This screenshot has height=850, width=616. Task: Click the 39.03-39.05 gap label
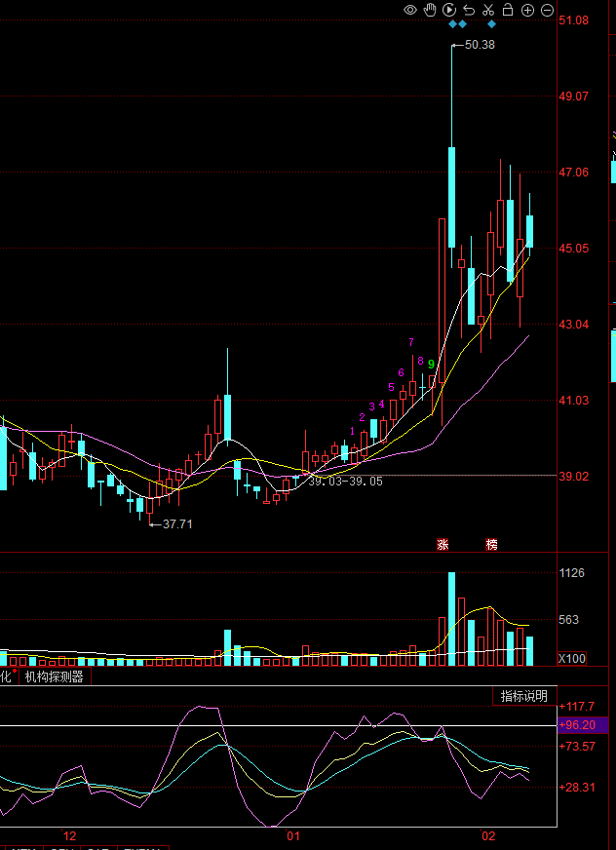345,482
